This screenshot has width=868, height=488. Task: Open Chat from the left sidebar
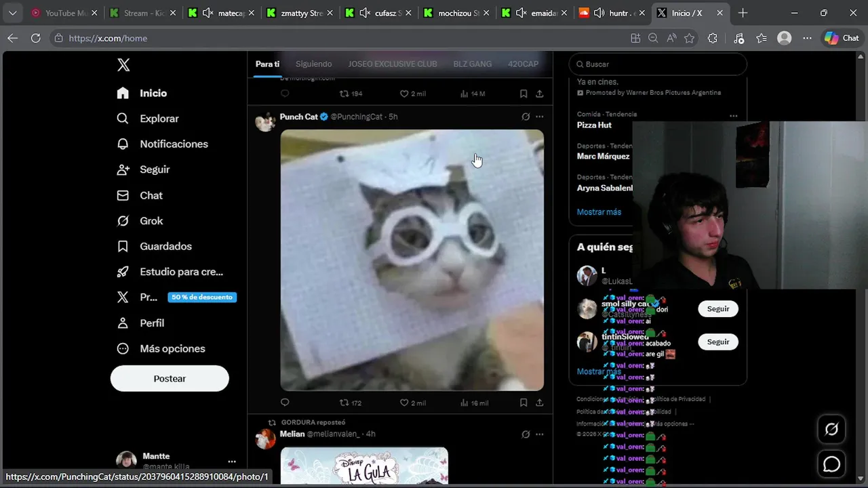(140, 195)
